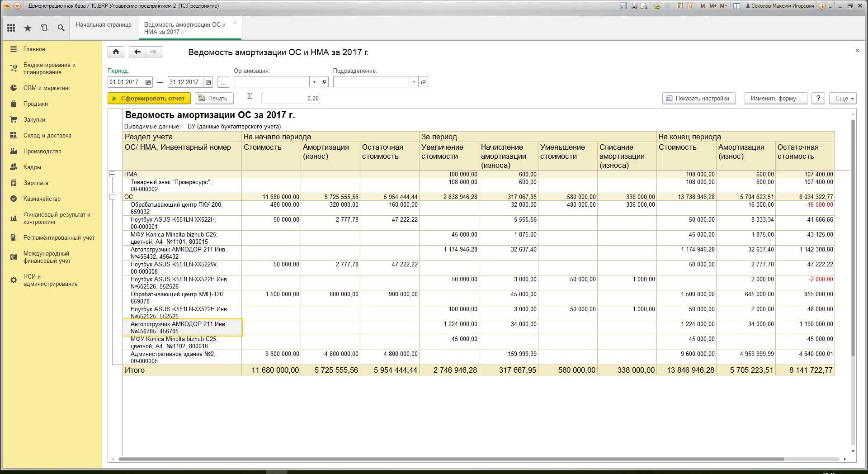This screenshot has width=868, height=474.
Task: Open help question mark button
Action: 818,98
